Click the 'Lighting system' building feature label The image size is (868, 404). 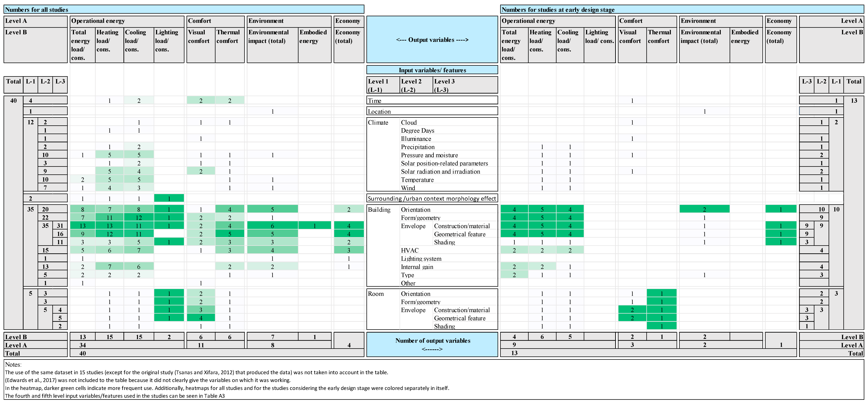tap(421, 259)
